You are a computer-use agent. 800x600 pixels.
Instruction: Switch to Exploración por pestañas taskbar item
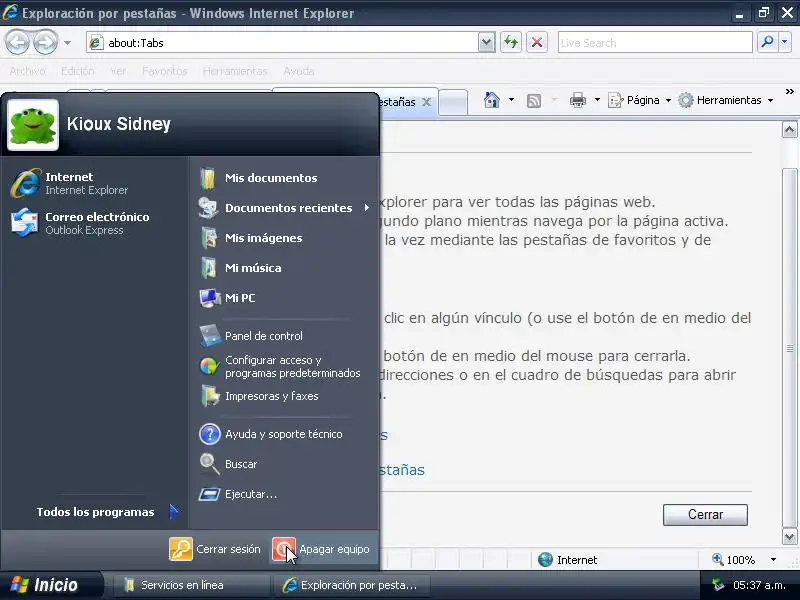pos(351,585)
